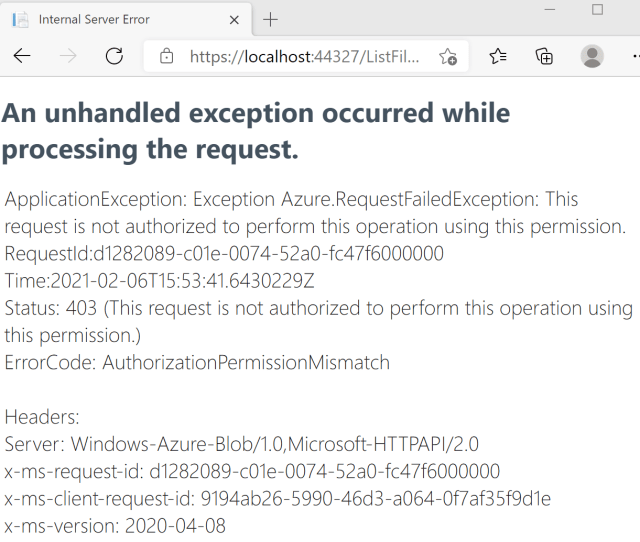The image size is (640, 542).
Task: Click the forward navigation arrow
Action: click(68, 56)
